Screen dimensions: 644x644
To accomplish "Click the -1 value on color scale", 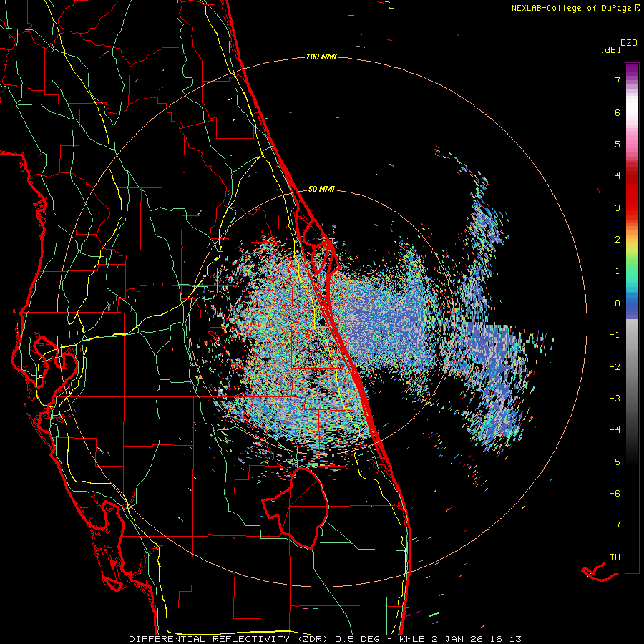I will point(615,335).
